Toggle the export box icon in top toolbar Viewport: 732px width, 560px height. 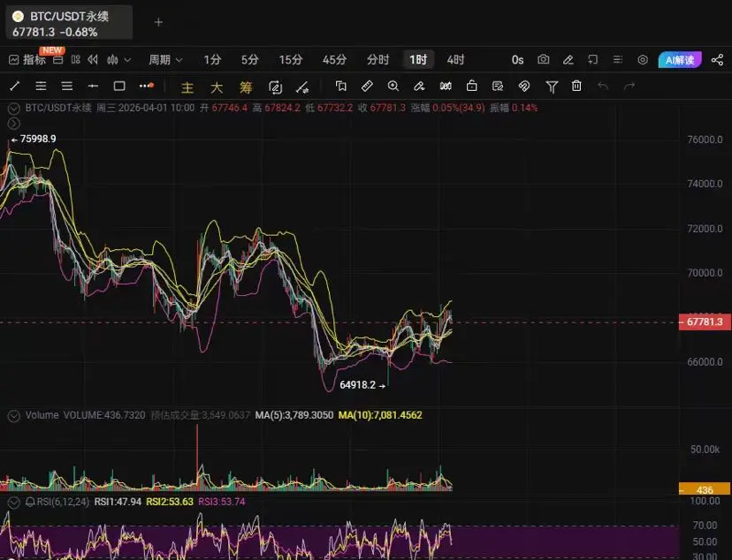click(x=593, y=60)
